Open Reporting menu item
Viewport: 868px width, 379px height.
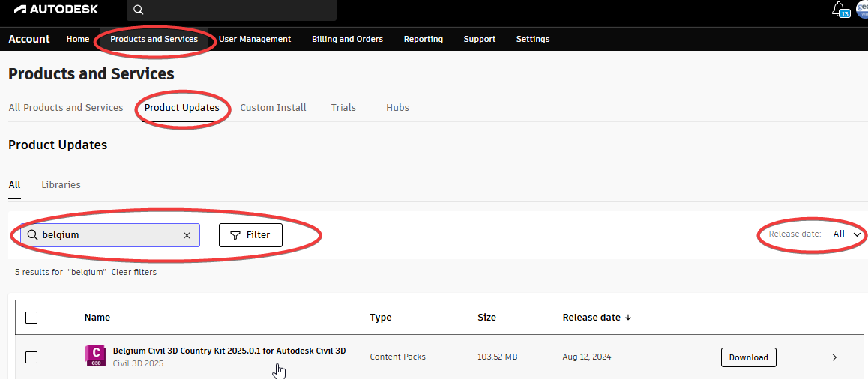424,39
